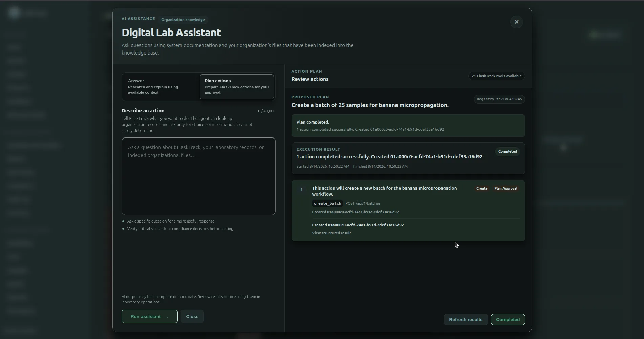Click the step number 1 marker

point(301,189)
